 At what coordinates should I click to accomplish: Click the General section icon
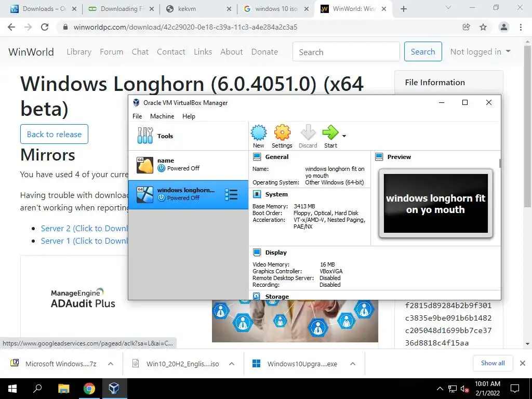point(257,157)
